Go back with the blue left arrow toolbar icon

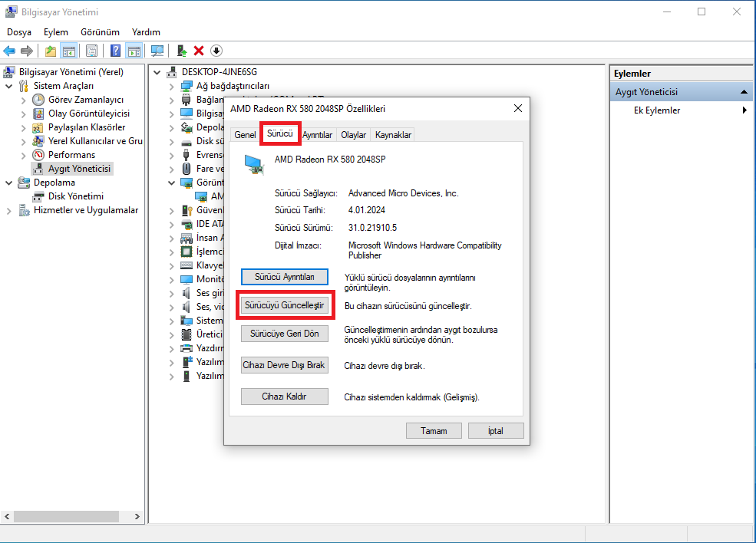click(9, 51)
